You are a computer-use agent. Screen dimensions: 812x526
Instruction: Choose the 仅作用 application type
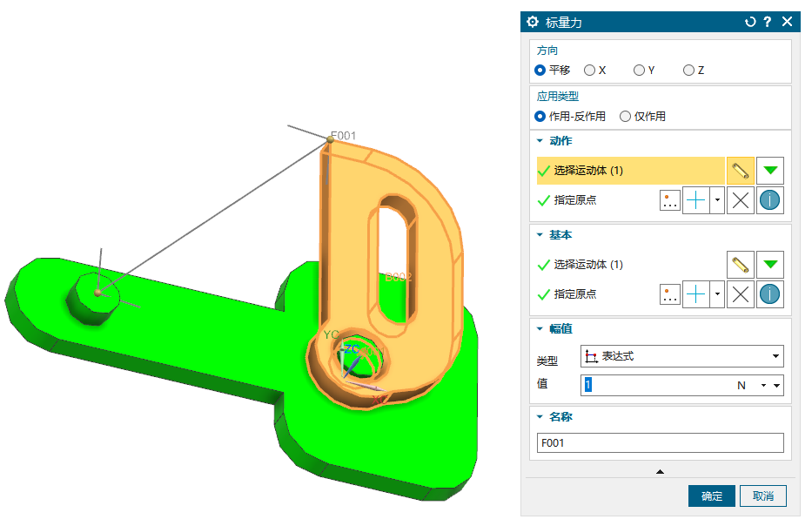tap(625, 116)
